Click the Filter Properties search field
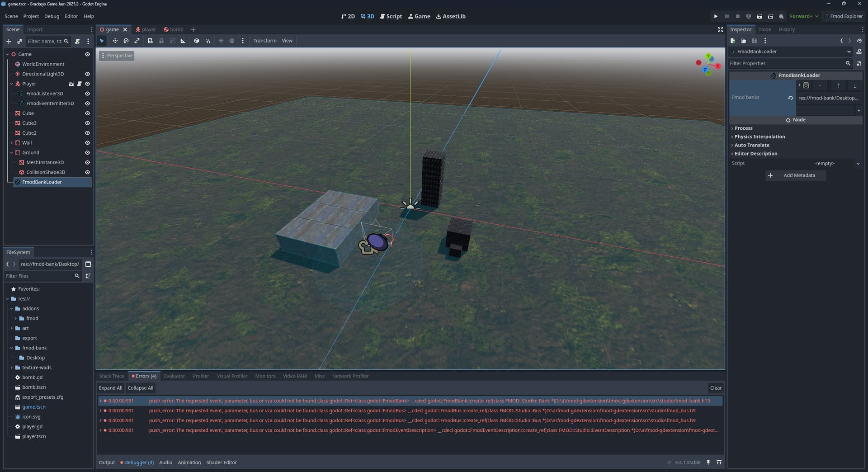The image size is (868, 472). click(x=787, y=63)
